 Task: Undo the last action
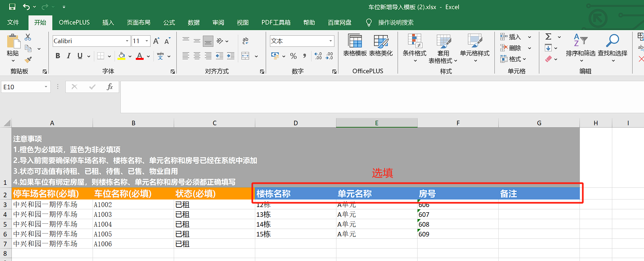(26, 7)
